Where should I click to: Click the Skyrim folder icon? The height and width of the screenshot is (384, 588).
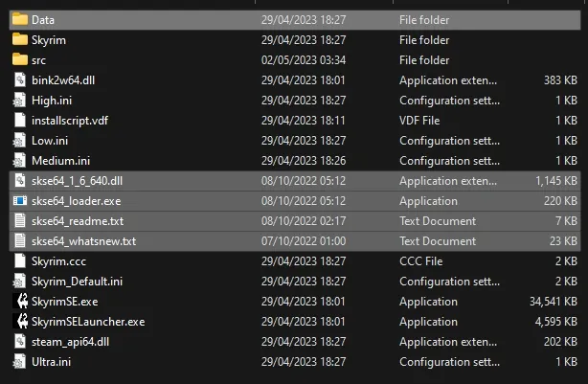point(19,39)
